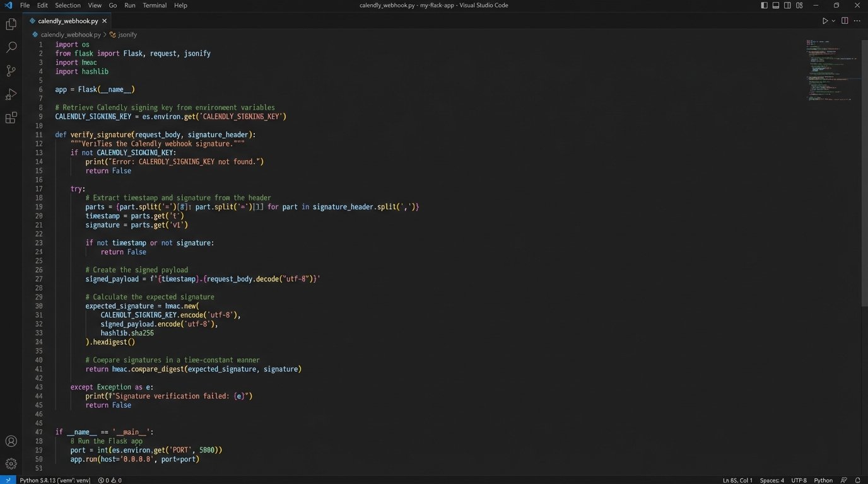Click the notifications bell in status bar
The height and width of the screenshot is (484, 868).
(858, 480)
